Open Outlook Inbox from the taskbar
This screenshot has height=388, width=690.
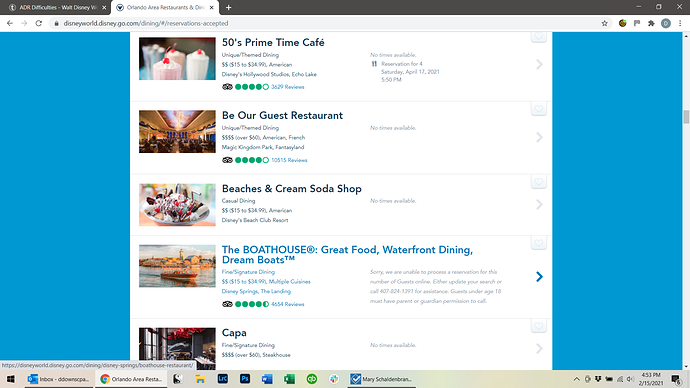pyautogui.click(x=59, y=379)
